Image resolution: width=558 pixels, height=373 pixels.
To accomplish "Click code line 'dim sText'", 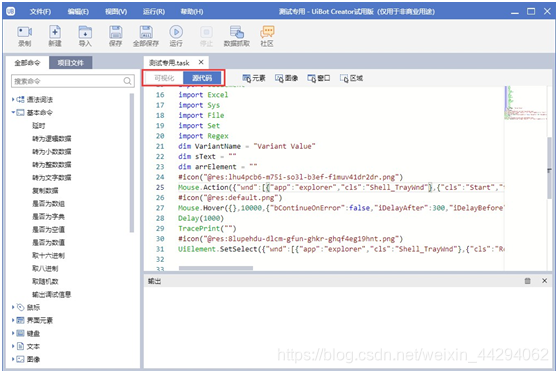I will (207, 157).
